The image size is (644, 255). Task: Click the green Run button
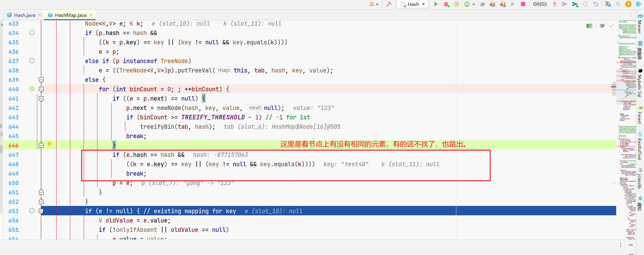pos(436,4)
